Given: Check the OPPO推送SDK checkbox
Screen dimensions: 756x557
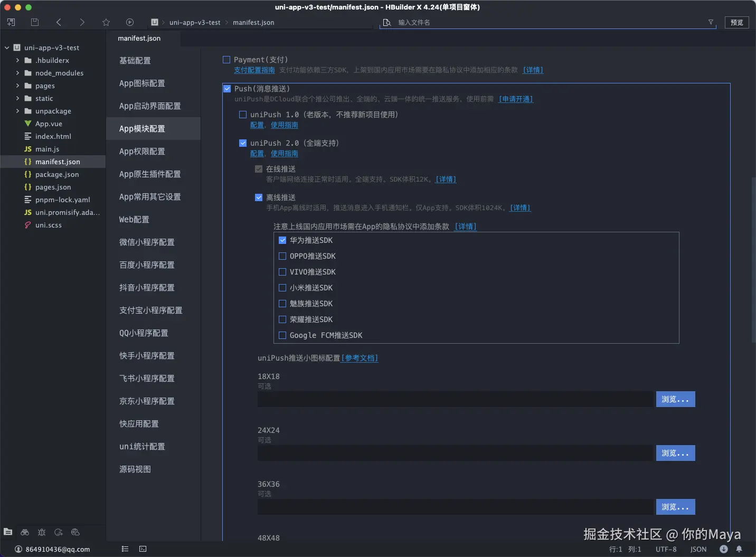Looking at the screenshot, I should click(x=282, y=256).
